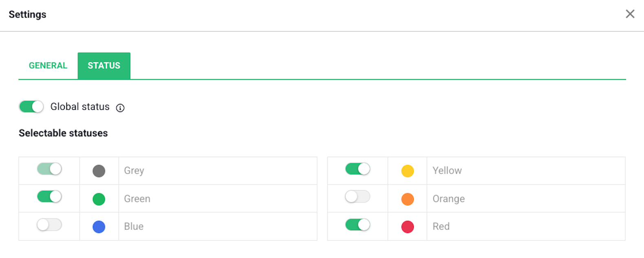Image resolution: width=644 pixels, height=258 pixels.
Task: Turn off the Yellow status switch
Action: 357,169
